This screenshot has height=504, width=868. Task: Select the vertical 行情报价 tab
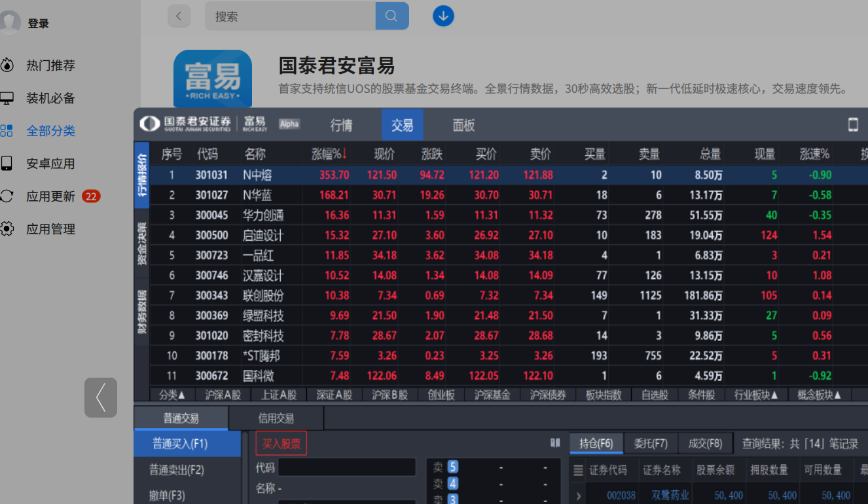pyautogui.click(x=142, y=175)
